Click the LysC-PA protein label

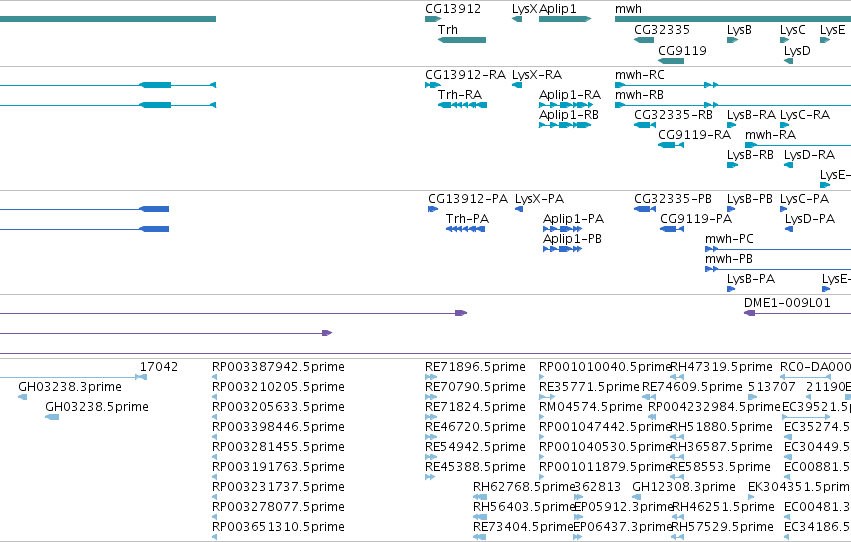click(804, 199)
